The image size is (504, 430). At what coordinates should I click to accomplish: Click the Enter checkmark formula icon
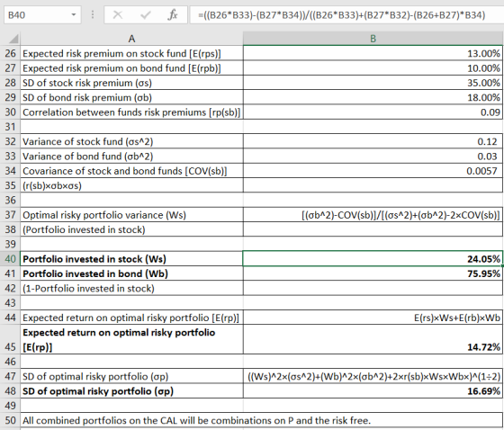tap(145, 14)
